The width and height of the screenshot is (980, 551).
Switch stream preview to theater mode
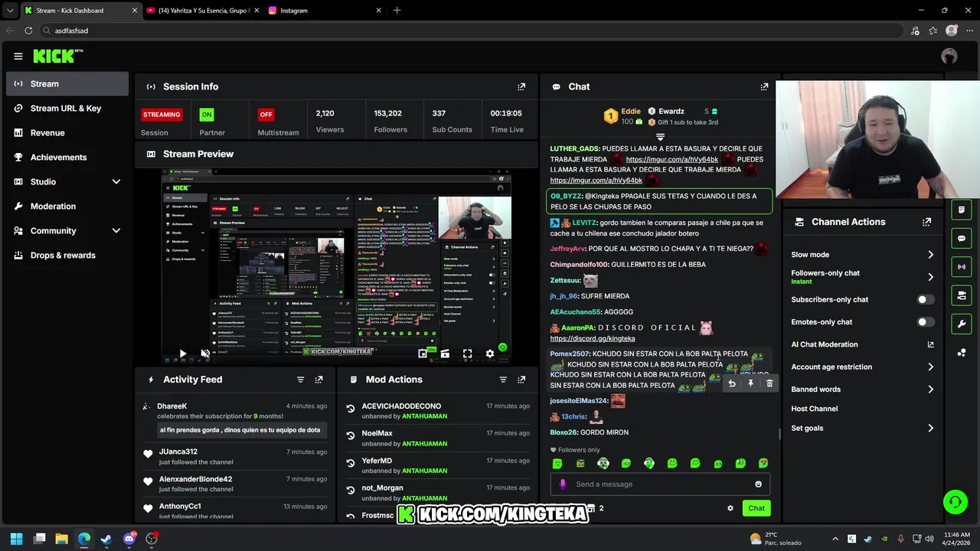[x=445, y=354]
